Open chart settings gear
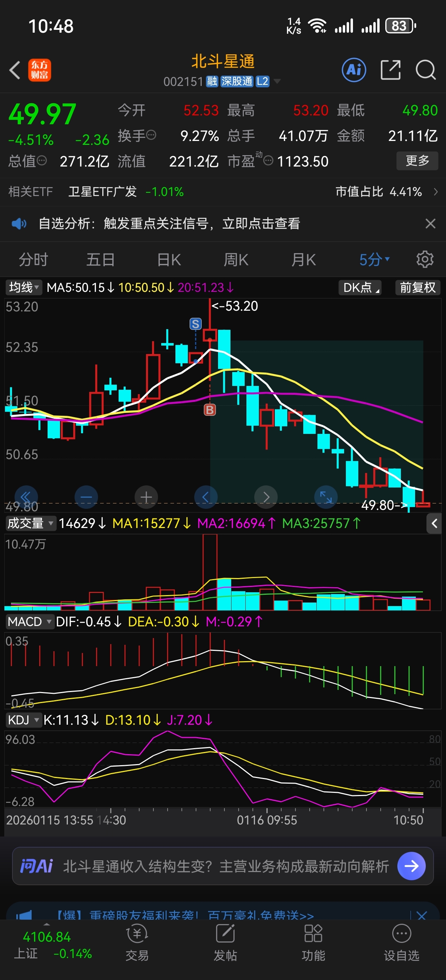 (425, 260)
